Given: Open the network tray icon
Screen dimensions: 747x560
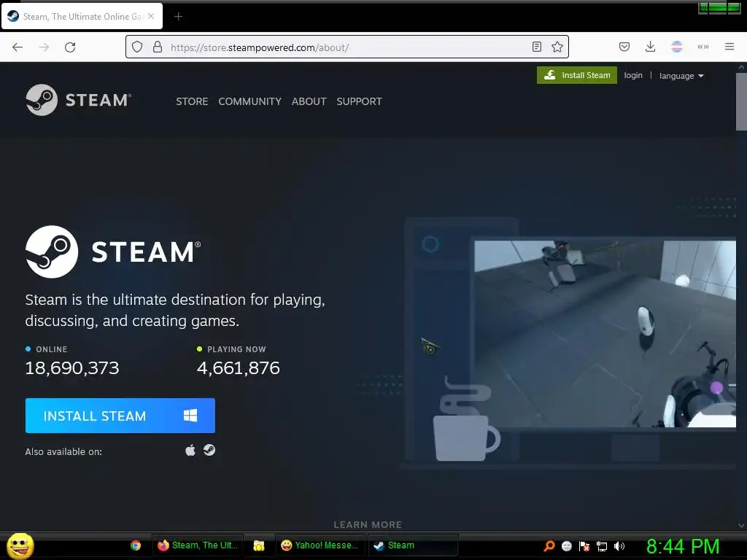Looking at the screenshot, I should (602, 546).
